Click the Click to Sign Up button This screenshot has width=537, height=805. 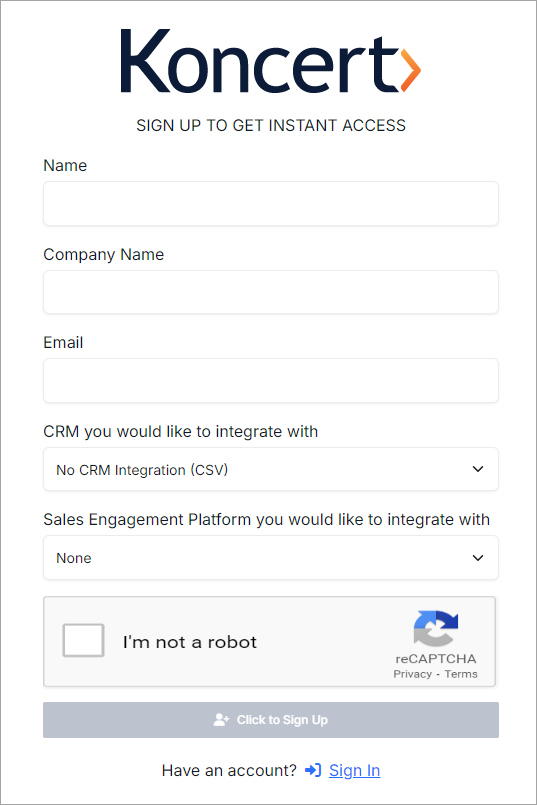click(x=271, y=720)
